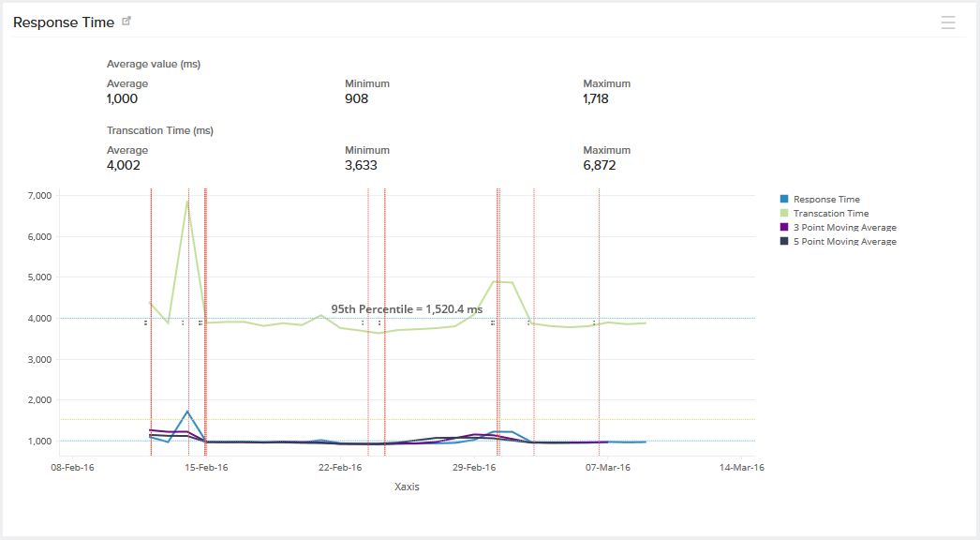Hide the Response Time series via legend label

[825, 199]
